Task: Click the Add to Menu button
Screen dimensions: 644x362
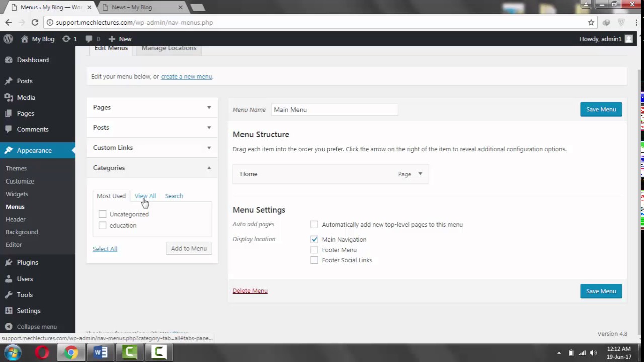Action: pos(189,248)
